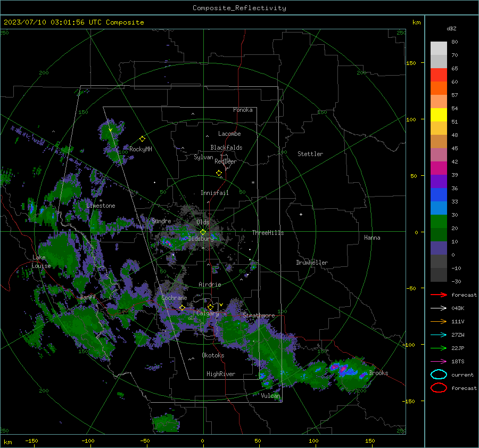479x448 pixels.
Task: Click the Didsbury city label
Action: click(x=201, y=239)
